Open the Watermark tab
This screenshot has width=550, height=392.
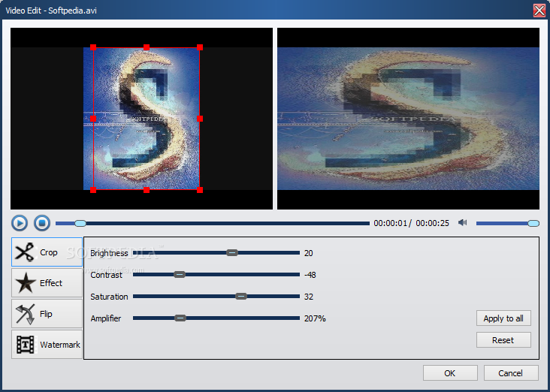[x=47, y=345]
